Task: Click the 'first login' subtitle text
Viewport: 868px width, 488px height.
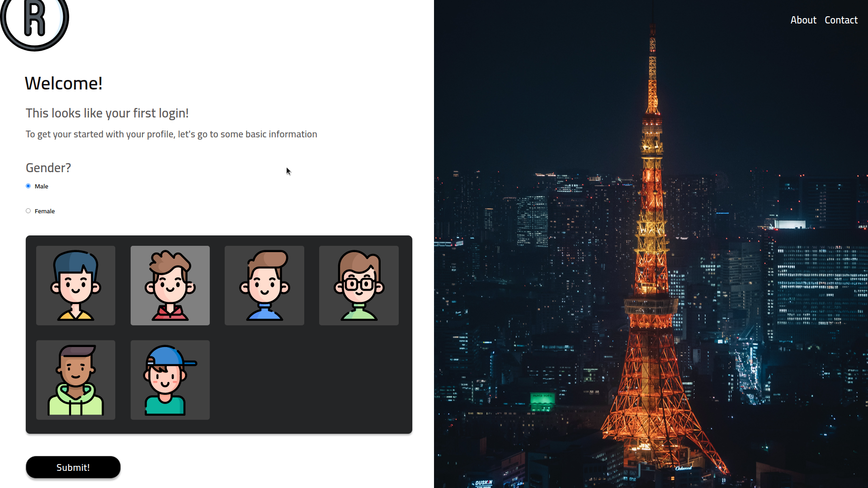Action: (x=107, y=113)
